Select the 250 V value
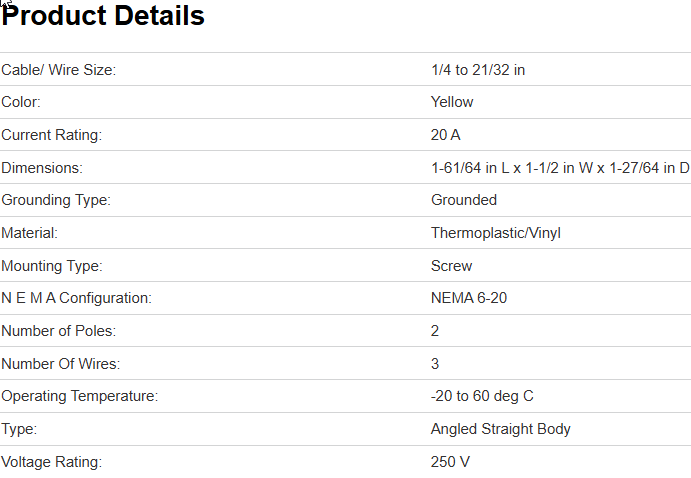 tap(451, 462)
